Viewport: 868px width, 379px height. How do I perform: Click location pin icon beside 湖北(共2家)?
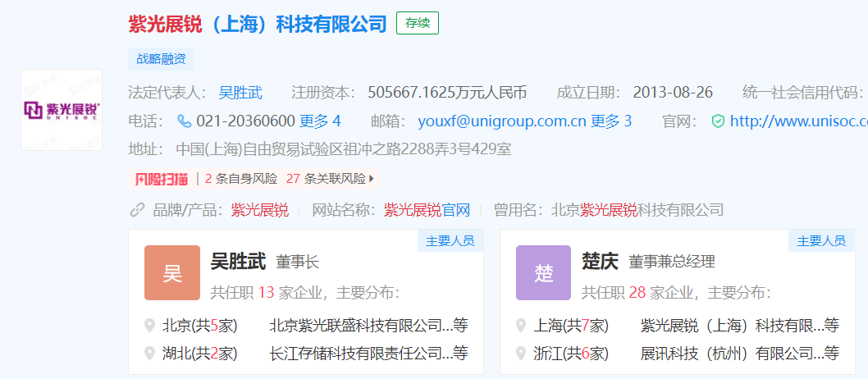(x=149, y=353)
